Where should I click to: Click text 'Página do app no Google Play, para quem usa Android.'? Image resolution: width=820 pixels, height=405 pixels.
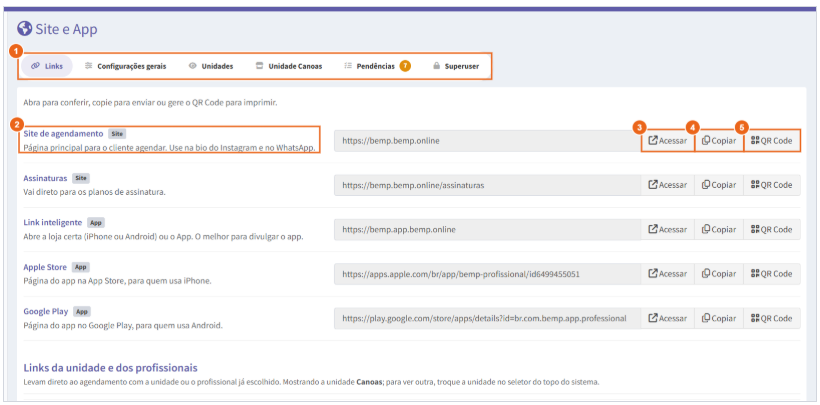[123, 325]
